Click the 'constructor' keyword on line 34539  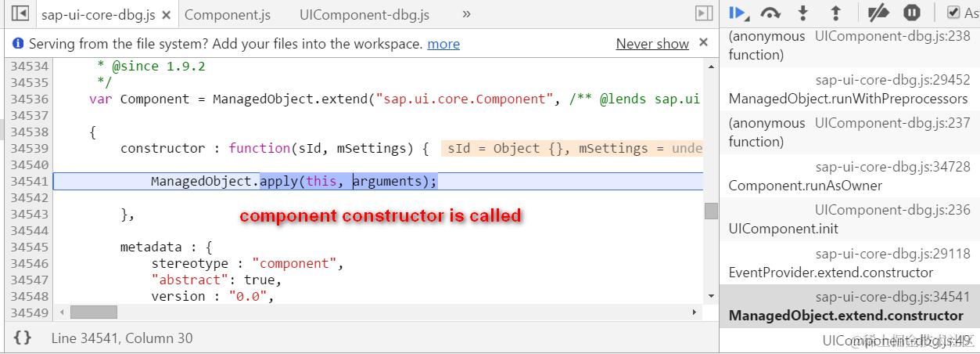click(x=163, y=148)
